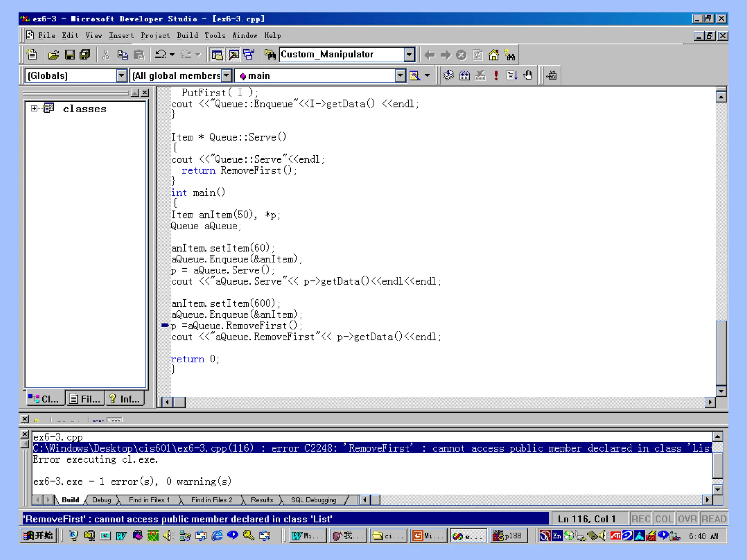Click the Home house icon
The width and height of the screenshot is (747, 560).
point(494,55)
